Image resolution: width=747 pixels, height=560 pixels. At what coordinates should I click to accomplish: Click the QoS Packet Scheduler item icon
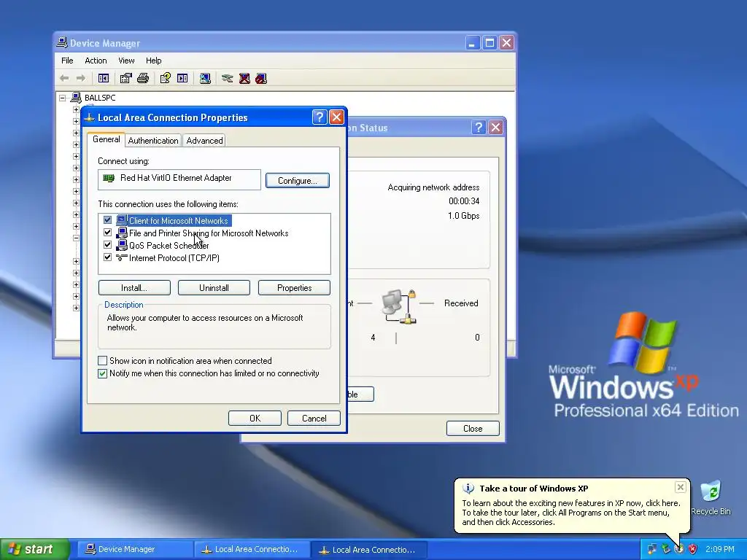coord(122,245)
